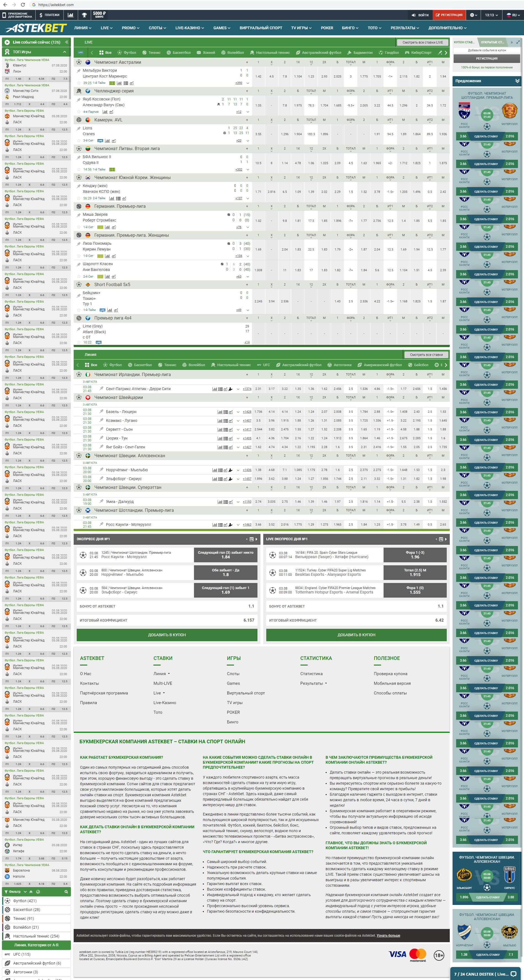This screenshot has height=980, width=524.
Task: Add ЭКСПРЕСС ДНЯ №1 to coupon
Action: coord(167,635)
